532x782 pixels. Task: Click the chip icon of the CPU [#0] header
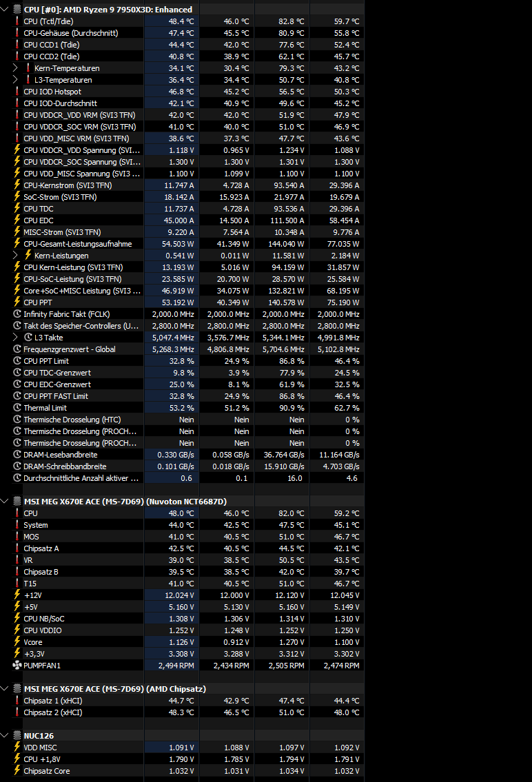[17, 10]
